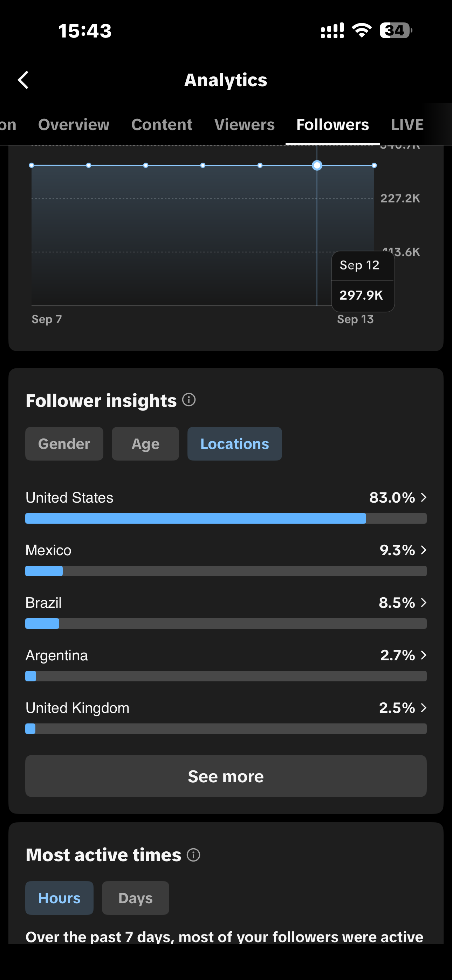The width and height of the screenshot is (452, 980).
Task: Tap the Wi-Fi status icon
Action: 362,30
